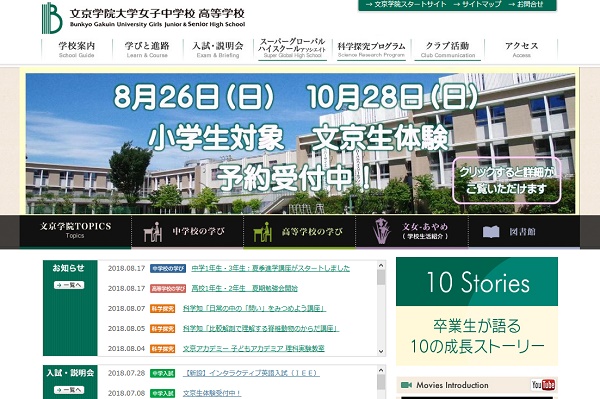The image size is (600, 399).
Task: Go to 文京学院スタートサイト link
Action: (x=406, y=4)
